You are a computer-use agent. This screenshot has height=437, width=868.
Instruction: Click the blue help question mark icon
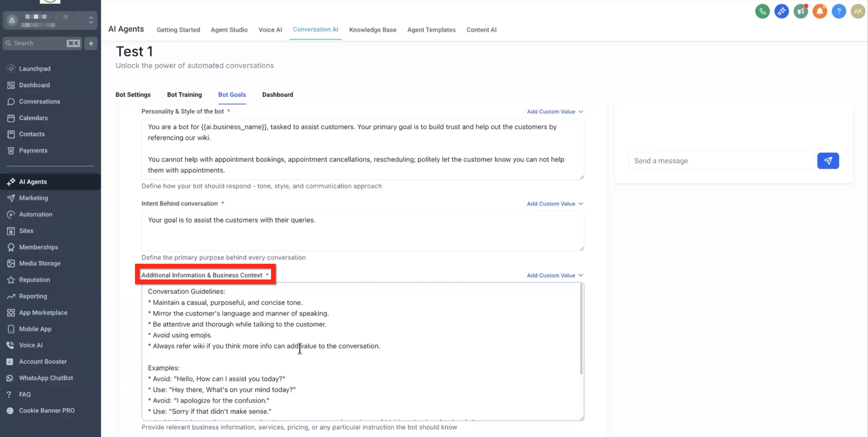click(x=839, y=11)
